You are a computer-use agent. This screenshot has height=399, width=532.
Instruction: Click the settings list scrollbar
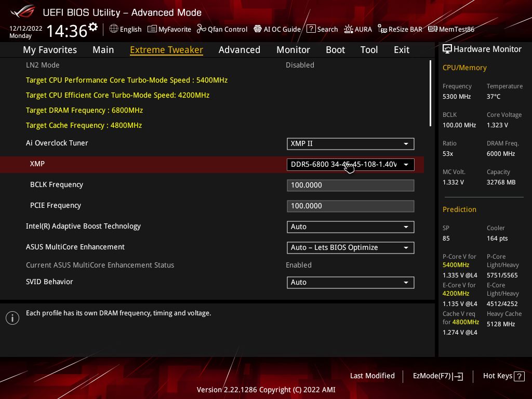pos(430,94)
